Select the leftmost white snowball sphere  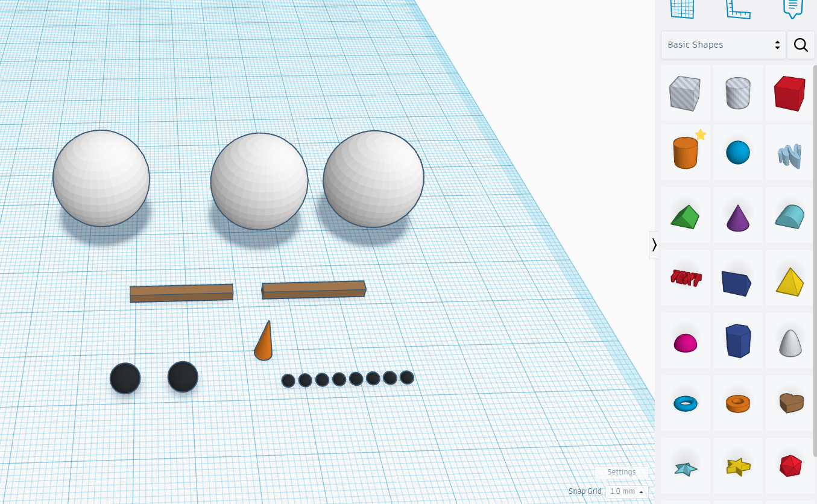coord(103,178)
